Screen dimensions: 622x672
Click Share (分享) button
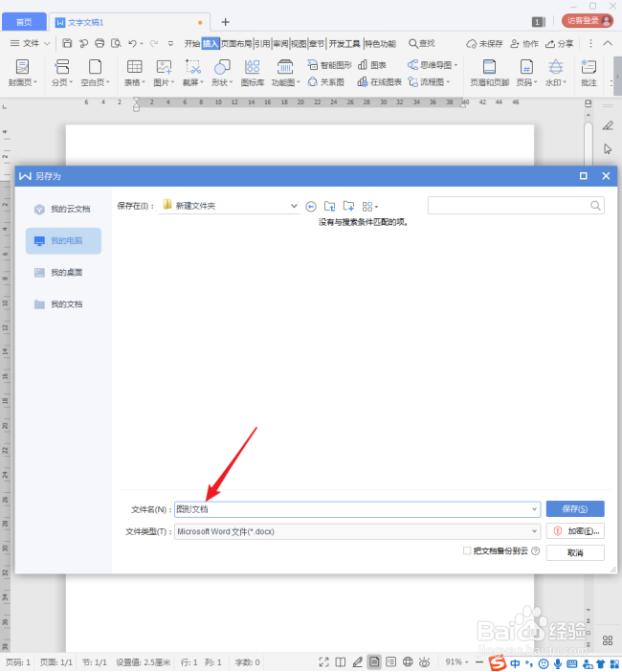coord(559,43)
